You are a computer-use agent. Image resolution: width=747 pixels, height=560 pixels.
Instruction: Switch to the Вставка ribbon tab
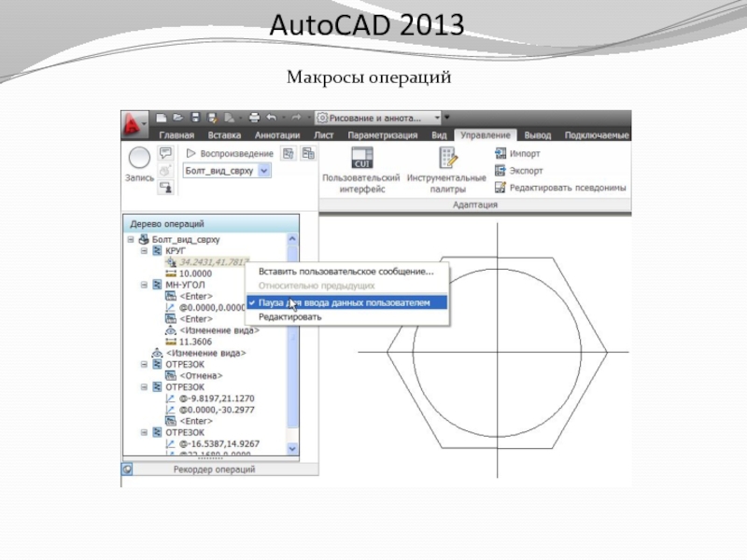[224, 135]
